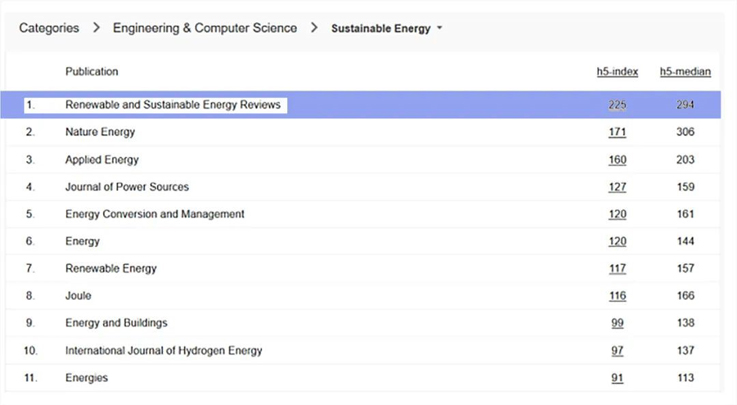
Task: Click the Nature Energy publication name
Action: pos(99,132)
